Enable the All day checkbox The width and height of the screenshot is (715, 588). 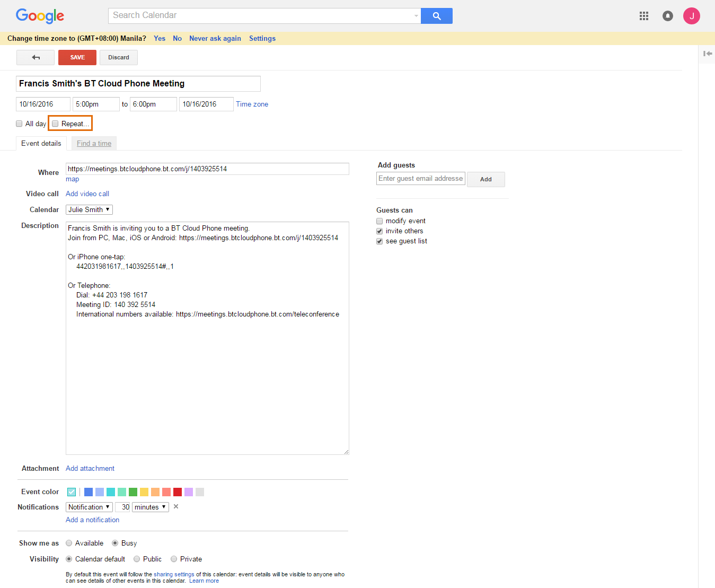(19, 124)
